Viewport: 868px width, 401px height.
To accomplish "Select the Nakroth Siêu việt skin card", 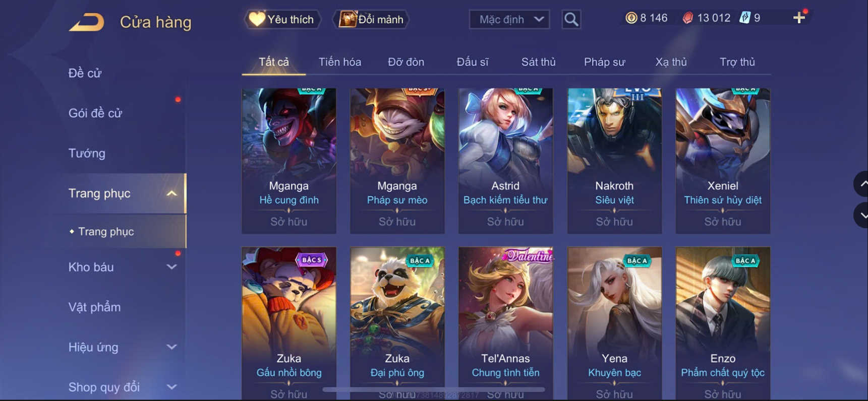I will coord(614,161).
